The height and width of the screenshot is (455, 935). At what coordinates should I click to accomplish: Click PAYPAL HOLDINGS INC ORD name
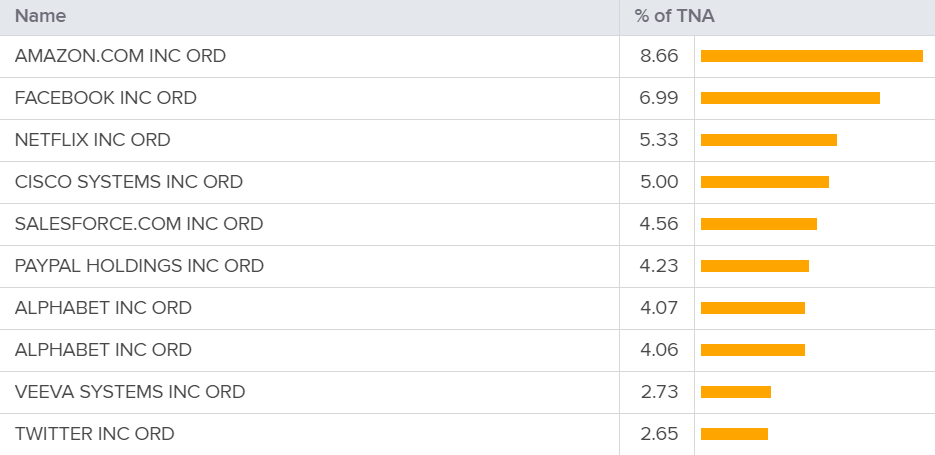tap(139, 266)
